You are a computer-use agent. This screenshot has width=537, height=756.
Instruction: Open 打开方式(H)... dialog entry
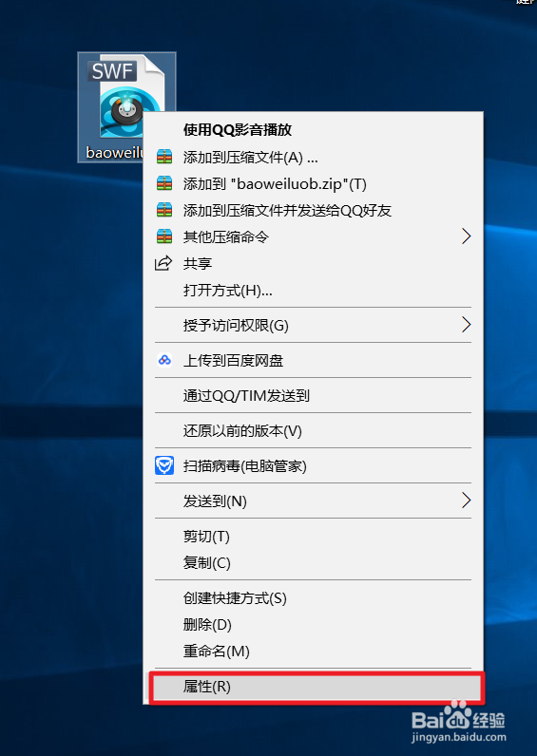point(313,291)
